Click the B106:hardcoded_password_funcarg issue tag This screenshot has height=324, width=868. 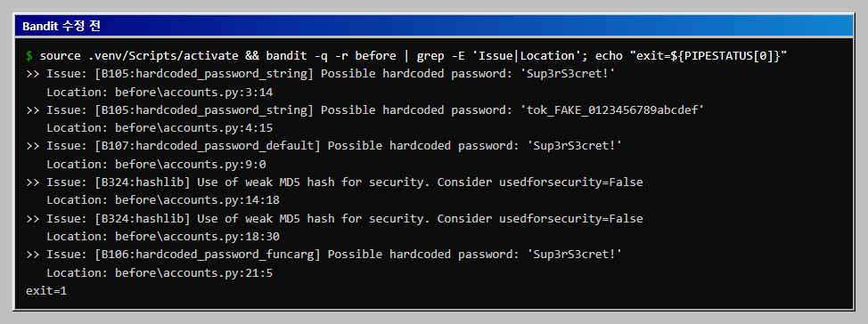pyautogui.click(x=208, y=255)
